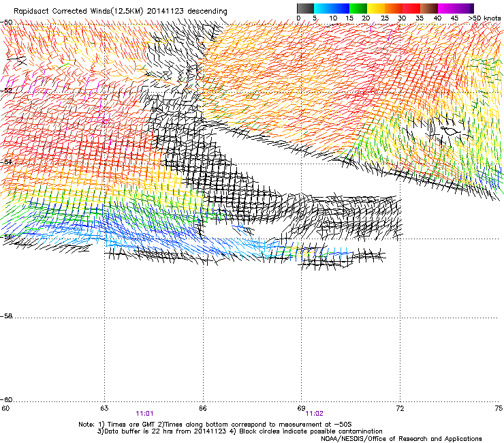Select the green 15-20 knots color bar segment
Viewport: 504px width, 443px height.
[358, 8]
